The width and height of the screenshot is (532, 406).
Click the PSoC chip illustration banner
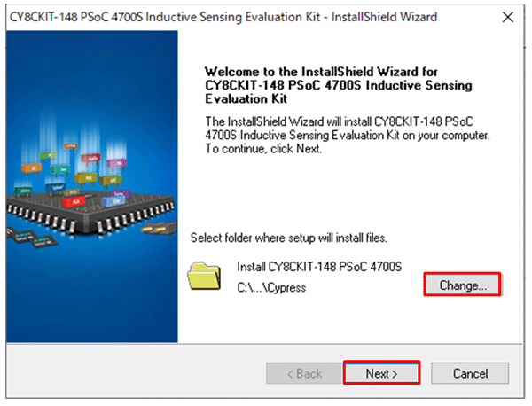click(x=91, y=186)
